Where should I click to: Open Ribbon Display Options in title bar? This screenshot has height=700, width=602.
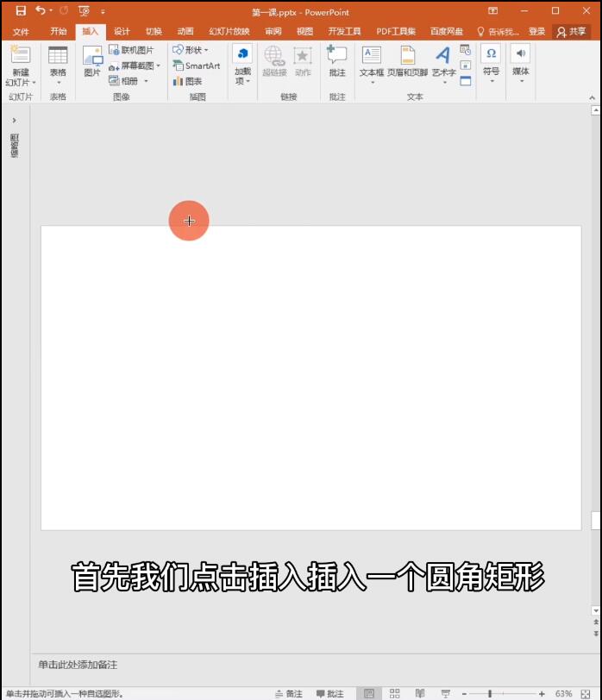click(492, 10)
